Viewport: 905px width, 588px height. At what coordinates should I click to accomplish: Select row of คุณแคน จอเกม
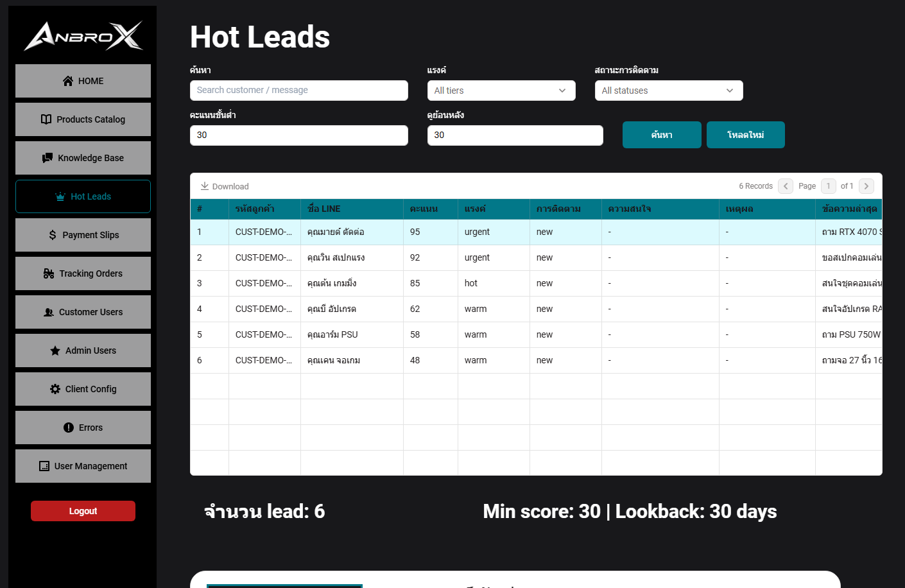[x=536, y=361]
